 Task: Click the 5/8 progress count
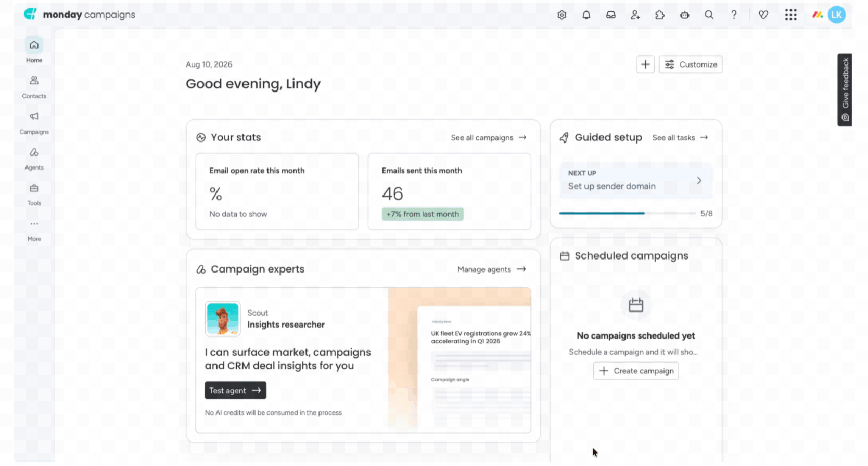[707, 214]
